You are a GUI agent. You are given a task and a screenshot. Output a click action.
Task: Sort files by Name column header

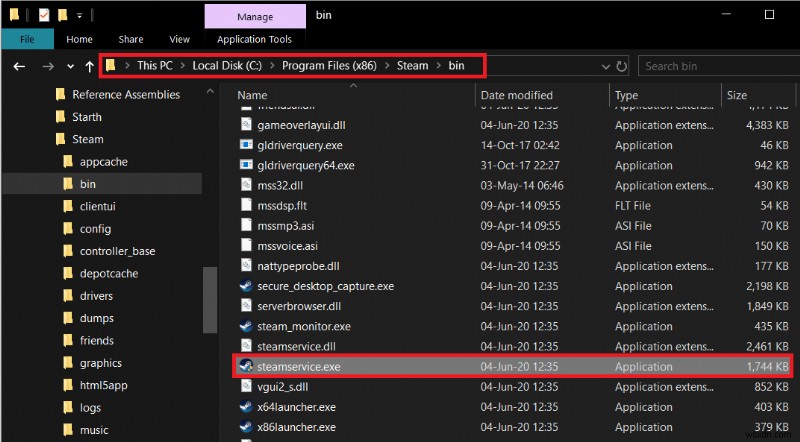tap(252, 95)
